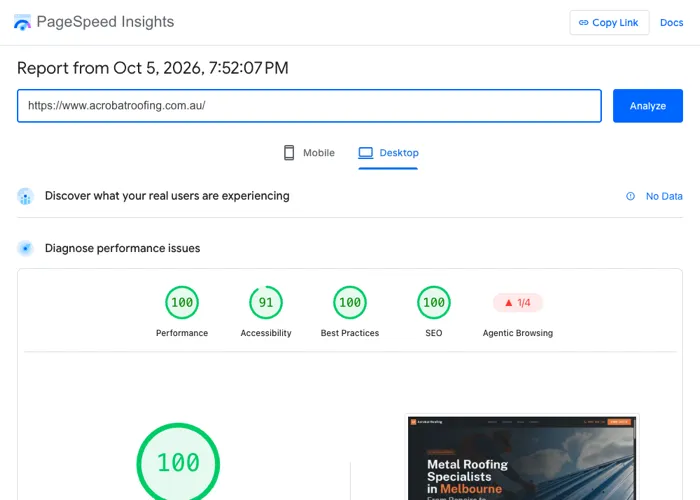Click the desktop laptop icon
The image size is (700, 500).
click(366, 153)
